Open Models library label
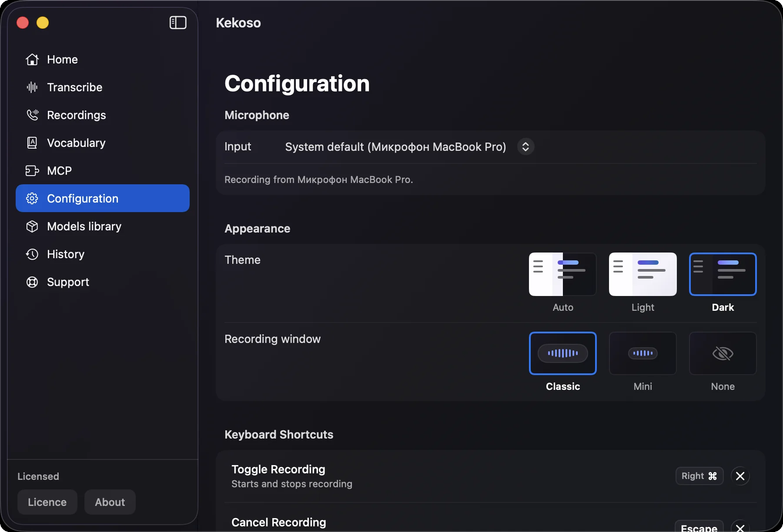This screenshot has height=532, width=783. pyautogui.click(x=84, y=226)
